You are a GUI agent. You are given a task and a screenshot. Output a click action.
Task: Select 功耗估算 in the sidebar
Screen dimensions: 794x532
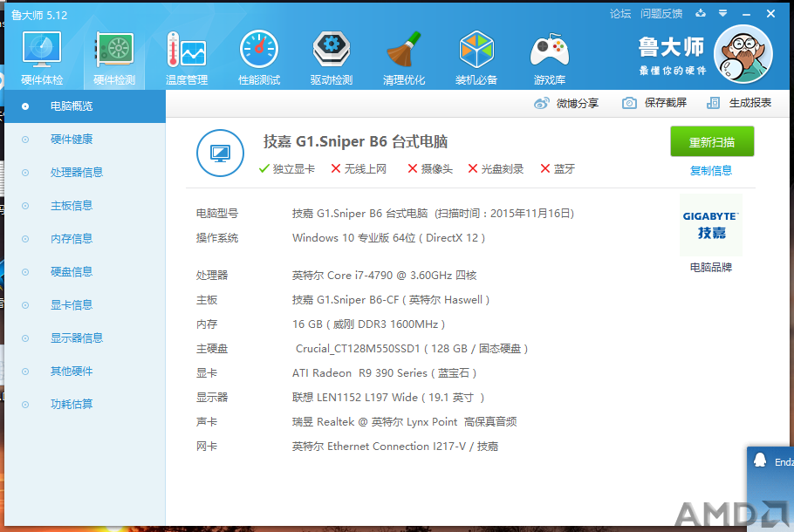86,405
